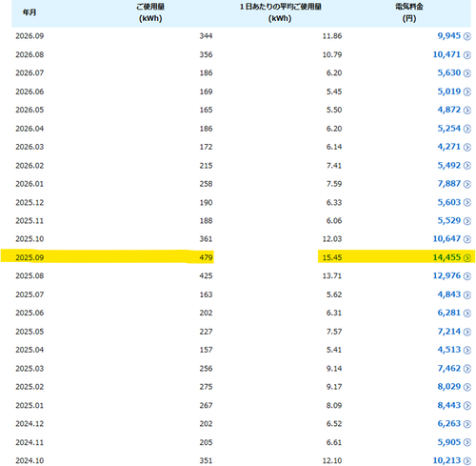The image size is (476, 466).
Task: Click the 361 kWh usage value
Action: click(206, 239)
